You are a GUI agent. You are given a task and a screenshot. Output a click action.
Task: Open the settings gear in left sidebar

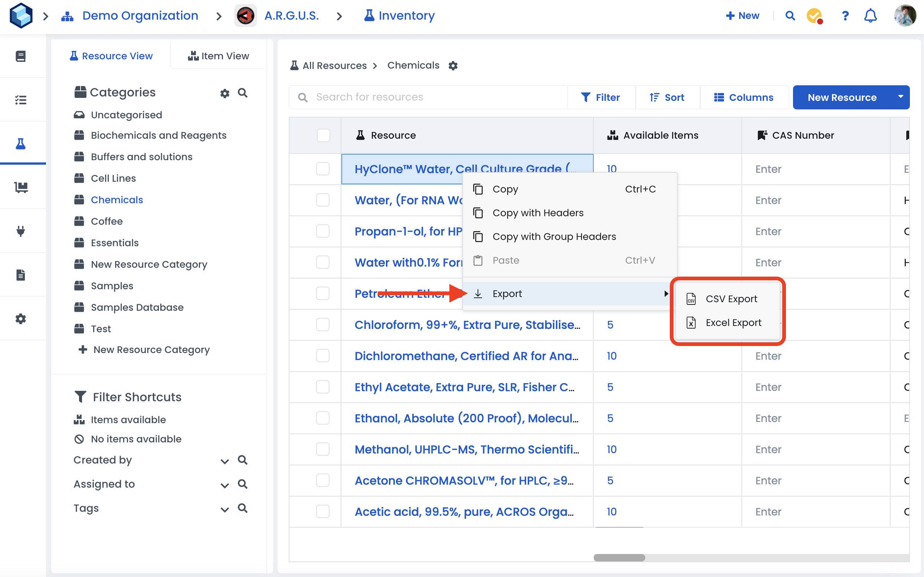(x=21, y=319)
